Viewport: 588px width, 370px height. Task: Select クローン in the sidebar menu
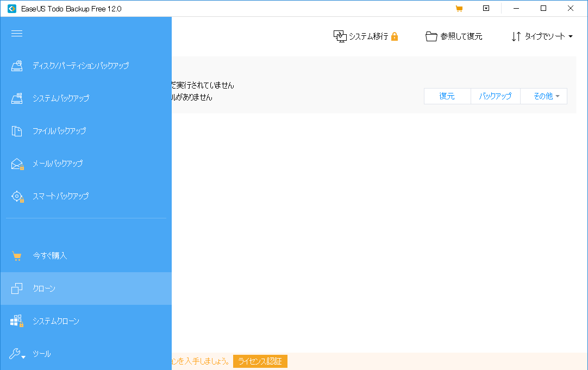(x=44, y=289)
